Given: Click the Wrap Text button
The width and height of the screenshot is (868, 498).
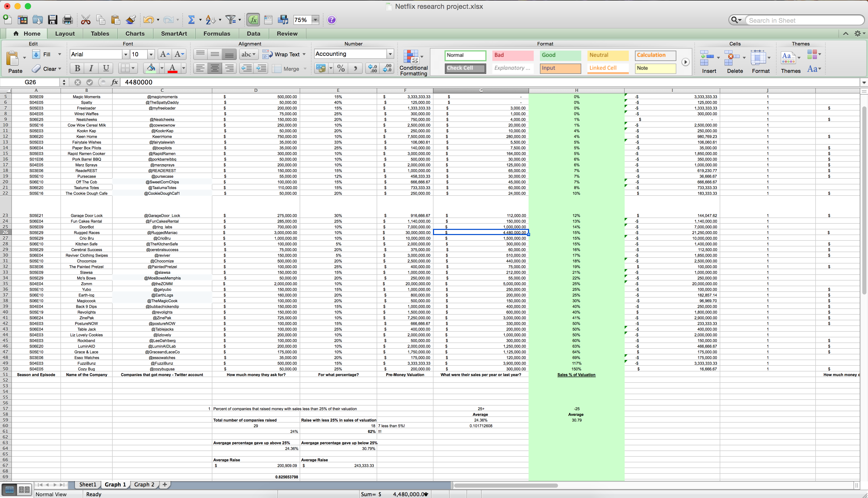Looking at the screenshot, I should [283, 55].
